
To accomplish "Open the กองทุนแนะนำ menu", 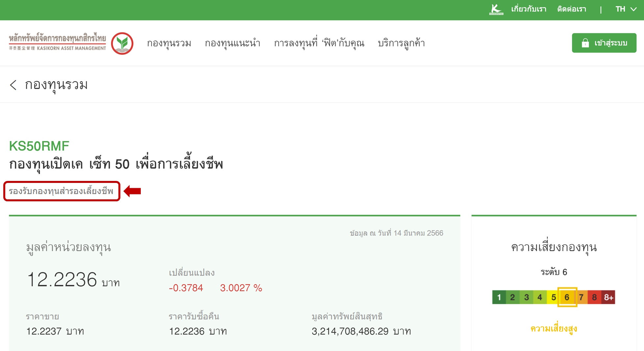I will [233, 43].
